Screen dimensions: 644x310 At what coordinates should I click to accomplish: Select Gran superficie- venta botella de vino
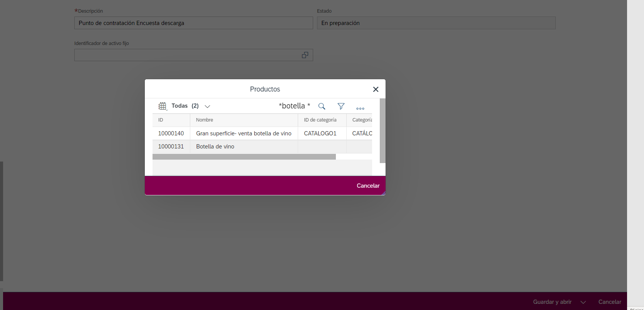(244, 133)
